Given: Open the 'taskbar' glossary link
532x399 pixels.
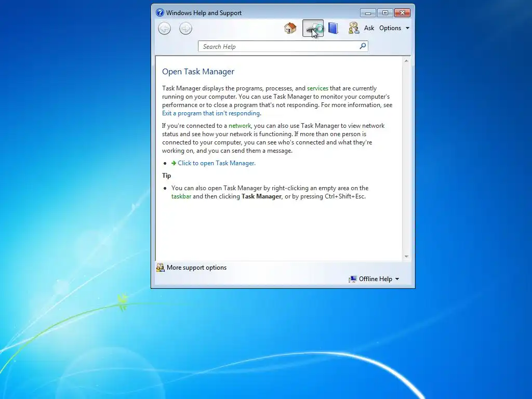Looking at the screenshot, I should [181, 196].
